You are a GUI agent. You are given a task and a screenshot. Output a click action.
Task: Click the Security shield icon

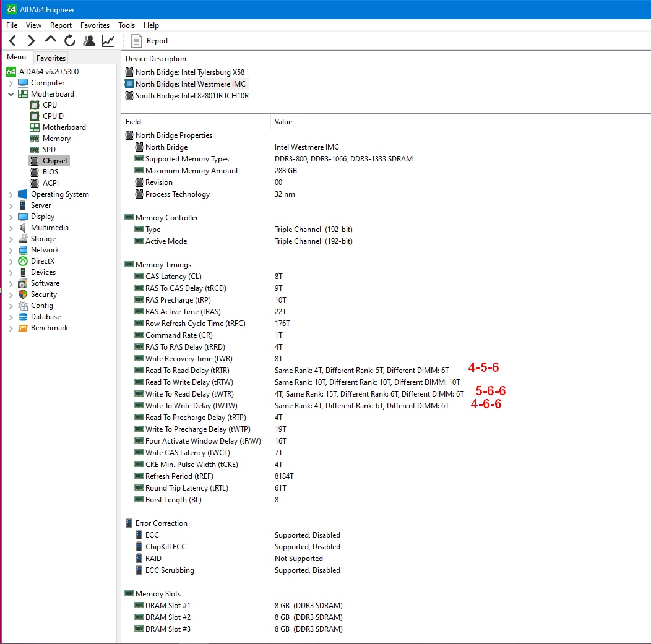pyautogui.click(x=23, y=294)
